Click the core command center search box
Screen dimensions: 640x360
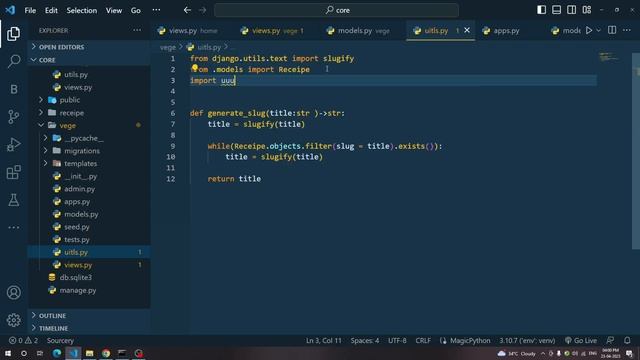[336, 10]
